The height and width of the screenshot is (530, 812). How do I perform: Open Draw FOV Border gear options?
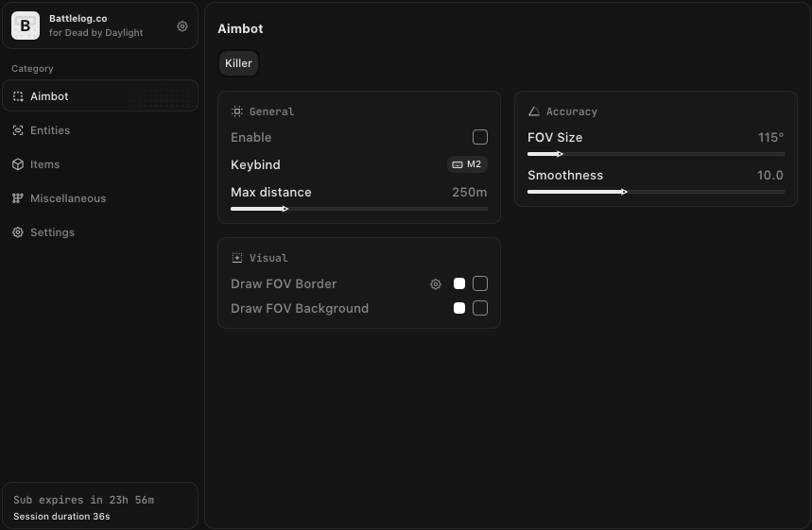click(436, 284)
